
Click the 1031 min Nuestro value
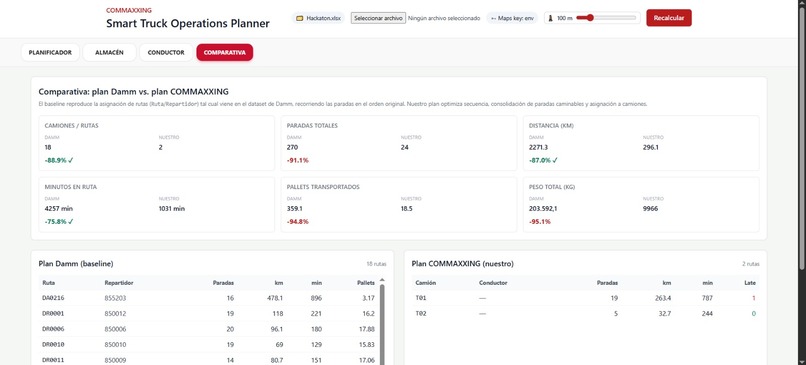pos(172,209)
